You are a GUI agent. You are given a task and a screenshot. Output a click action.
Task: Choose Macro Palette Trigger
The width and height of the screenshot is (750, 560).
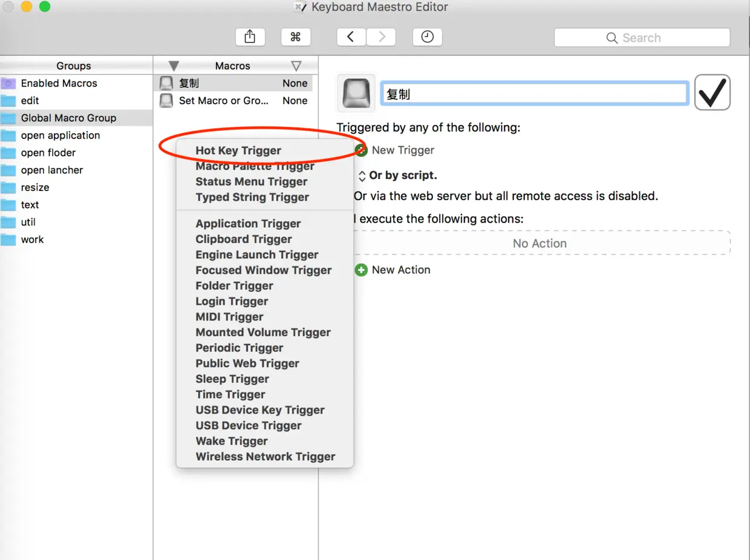point(265,166)
